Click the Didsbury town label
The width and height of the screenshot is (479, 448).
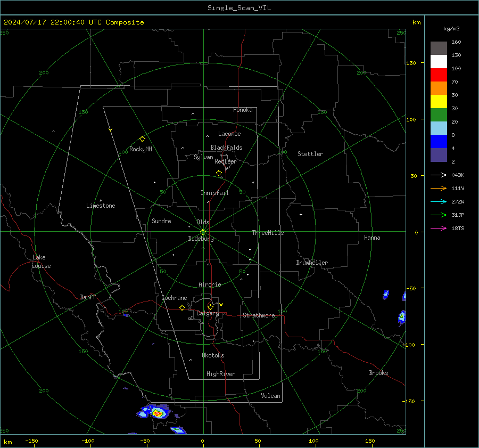coord(201,239)
